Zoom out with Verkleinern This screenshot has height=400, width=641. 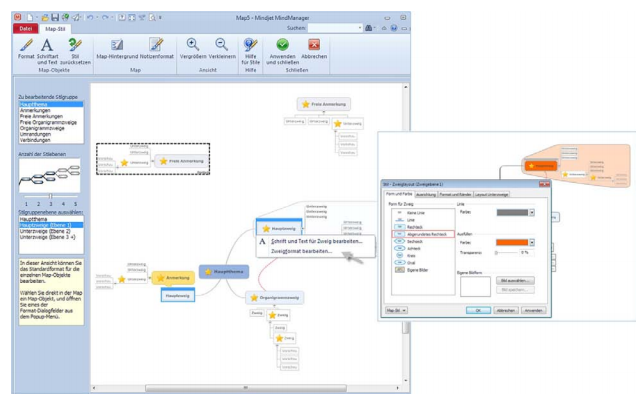pyautogui.click(x=222, y=49)
